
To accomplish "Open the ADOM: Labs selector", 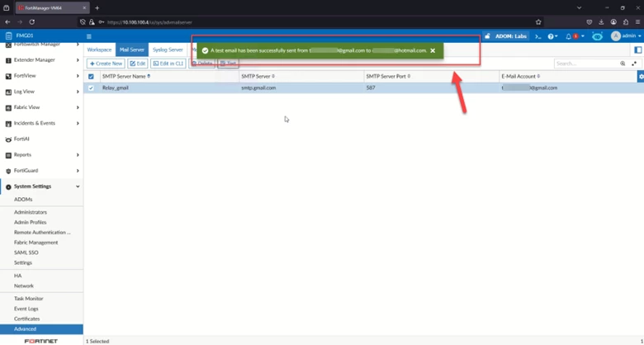I will pos(510,36).
